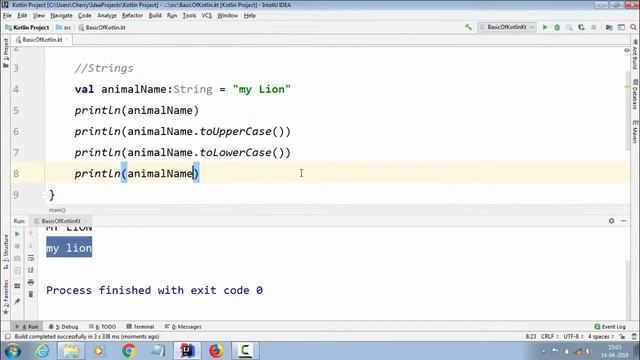Open Project Structure from the toolbar

pyautogui.click(x=609, y=27)
